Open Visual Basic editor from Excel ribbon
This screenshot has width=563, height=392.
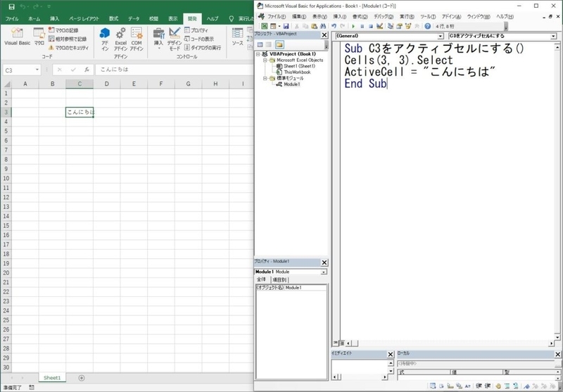pos(17,37)
